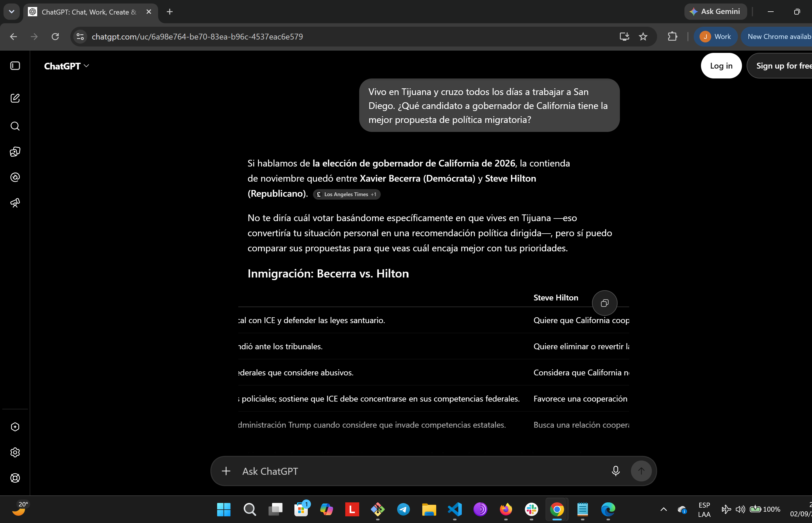Click the battery 100% indicator
Screen dimensions: 812x523
coord(765,509)
